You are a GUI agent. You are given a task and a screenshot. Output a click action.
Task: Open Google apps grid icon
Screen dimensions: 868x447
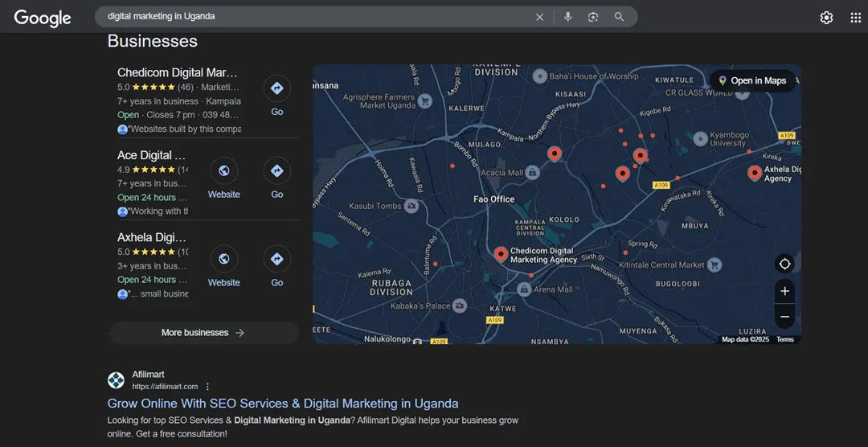(x=855, y=18)
